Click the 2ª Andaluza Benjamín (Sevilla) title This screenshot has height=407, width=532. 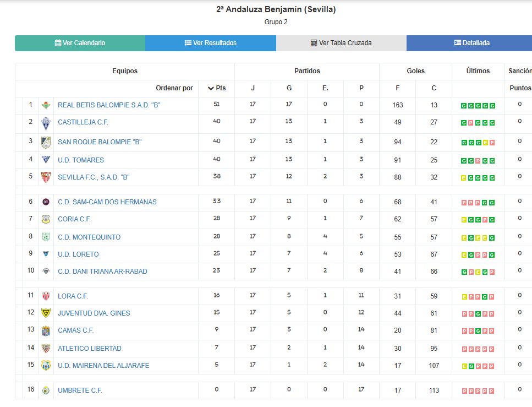pyautogui.click(x=276, y=9)
